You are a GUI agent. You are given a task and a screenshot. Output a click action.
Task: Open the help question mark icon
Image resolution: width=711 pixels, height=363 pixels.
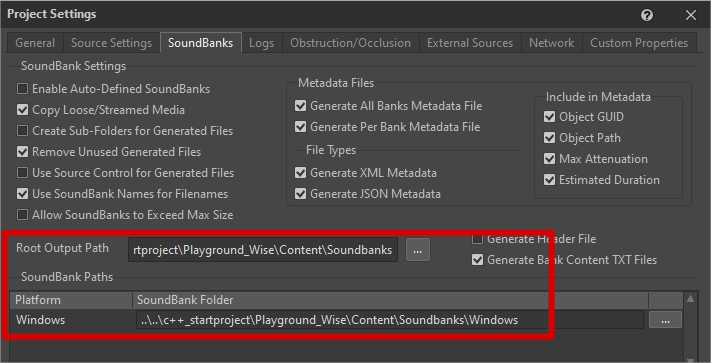pos(647,15)
